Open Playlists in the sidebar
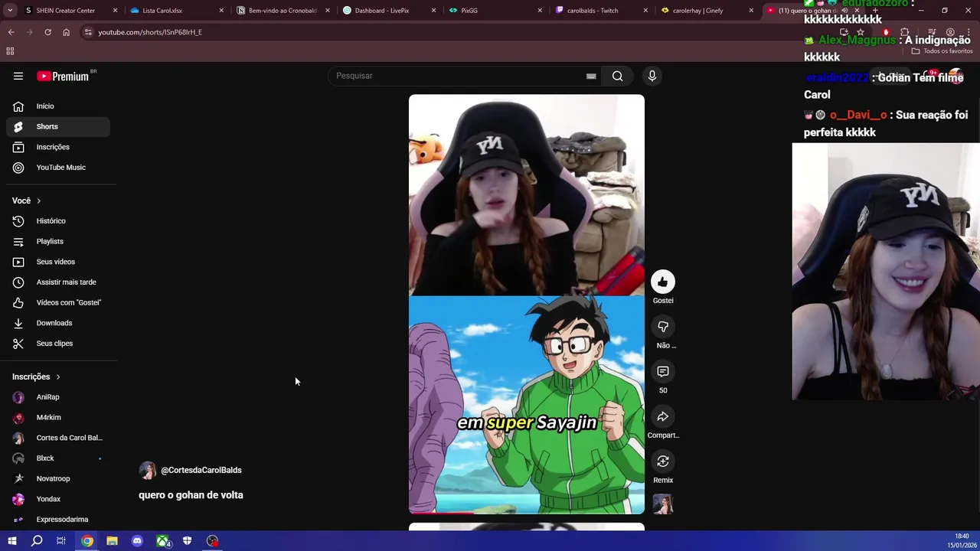This screenshot has height=551, width=980. pos(58,241)
